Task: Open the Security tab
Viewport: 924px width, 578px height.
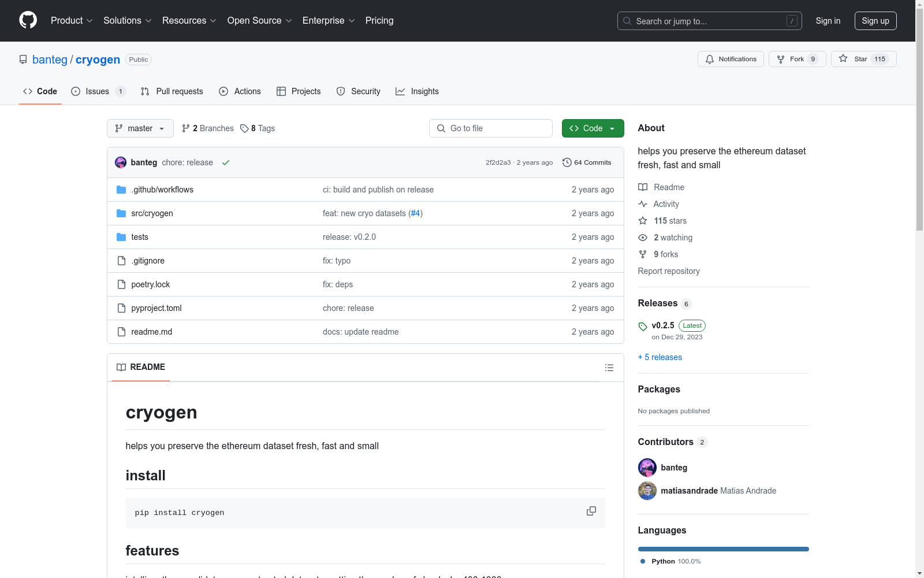Action: pos(359,91)
